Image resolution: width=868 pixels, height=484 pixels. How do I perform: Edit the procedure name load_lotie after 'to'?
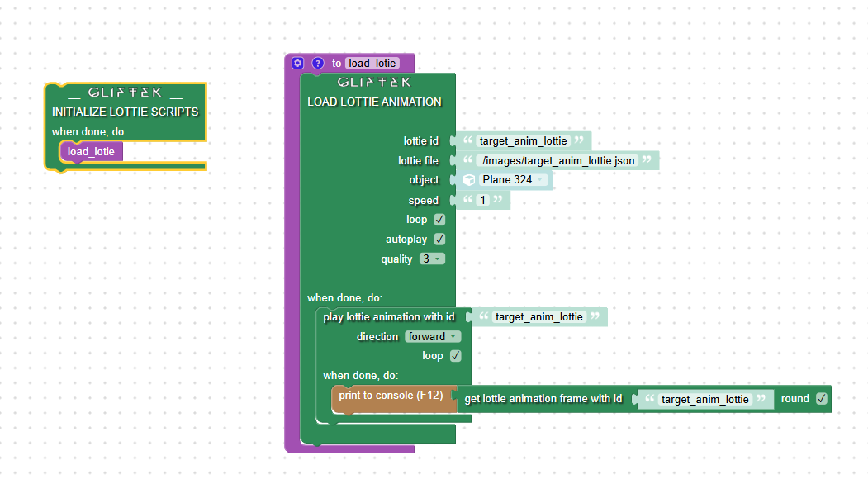coord(372,64)
